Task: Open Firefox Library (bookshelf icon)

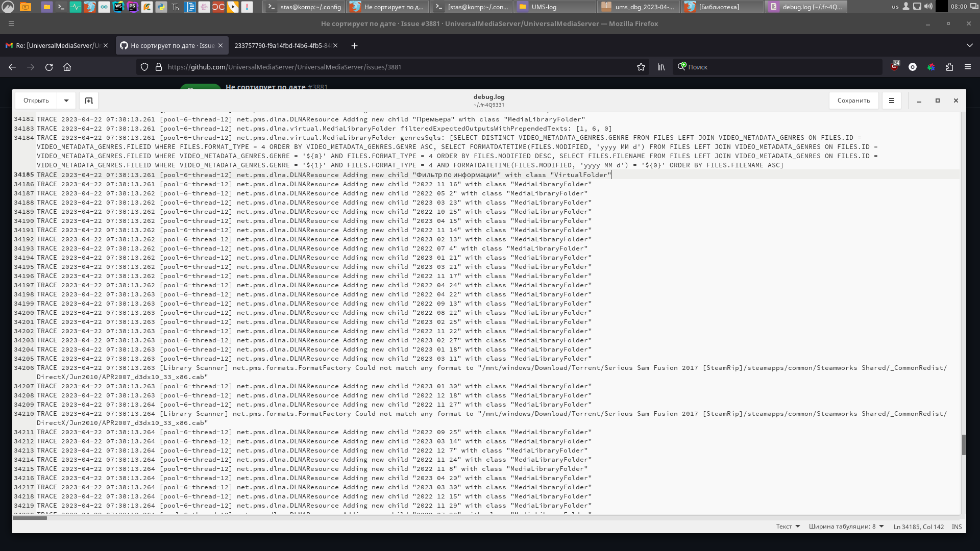Action: coord(661,67)
